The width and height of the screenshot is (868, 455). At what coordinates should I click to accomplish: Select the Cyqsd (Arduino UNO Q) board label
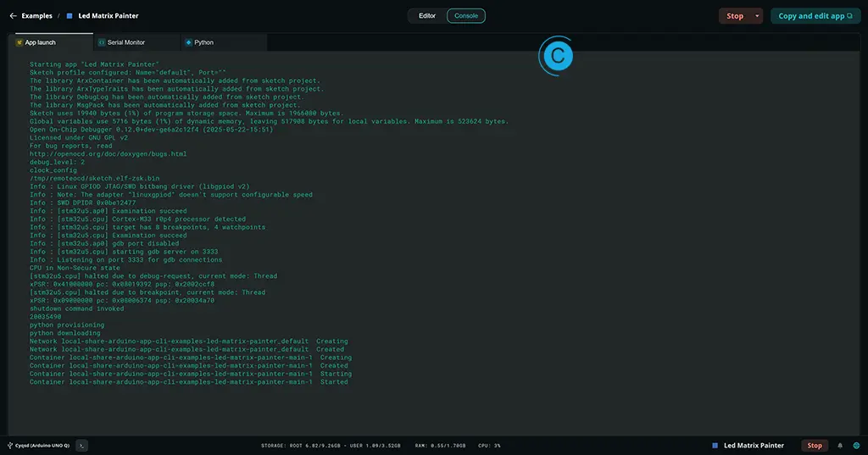click(x=42, y=446)
